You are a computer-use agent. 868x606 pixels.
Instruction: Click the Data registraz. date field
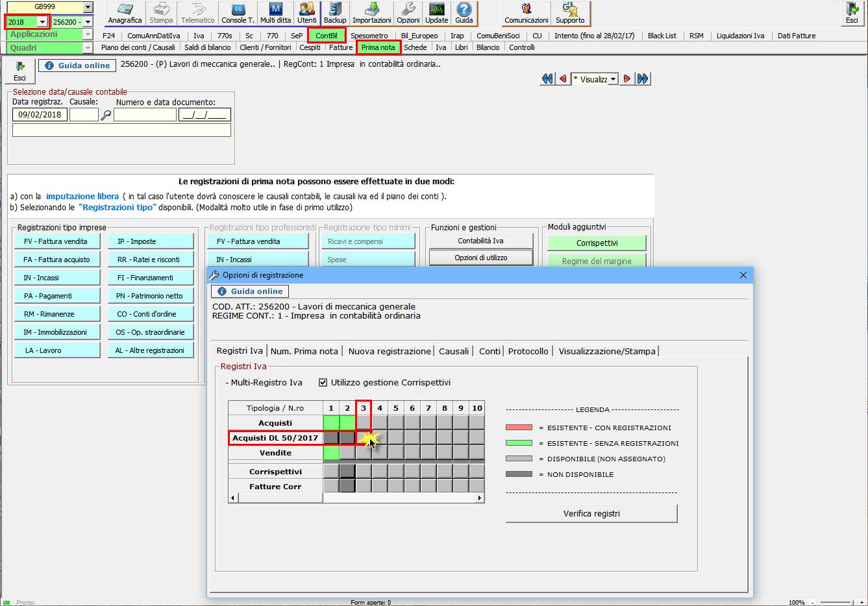[40, 115]
